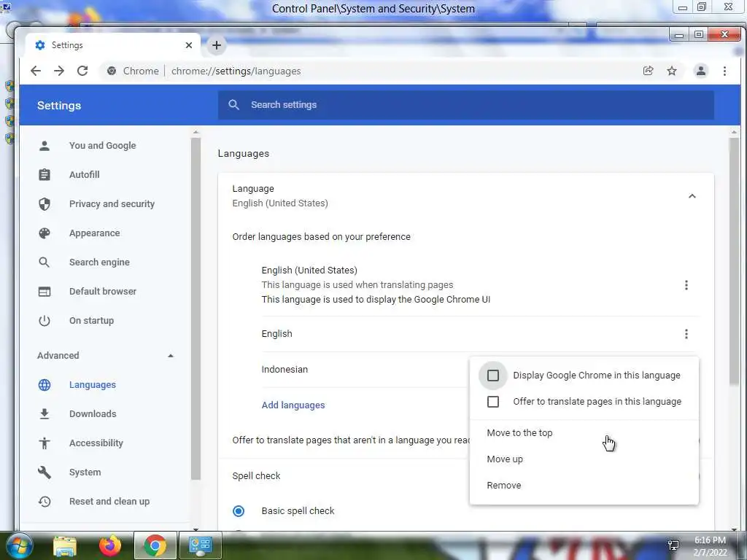747x560 pixels.
Task: Click the Search settings input field
Action: click(466, 105)
